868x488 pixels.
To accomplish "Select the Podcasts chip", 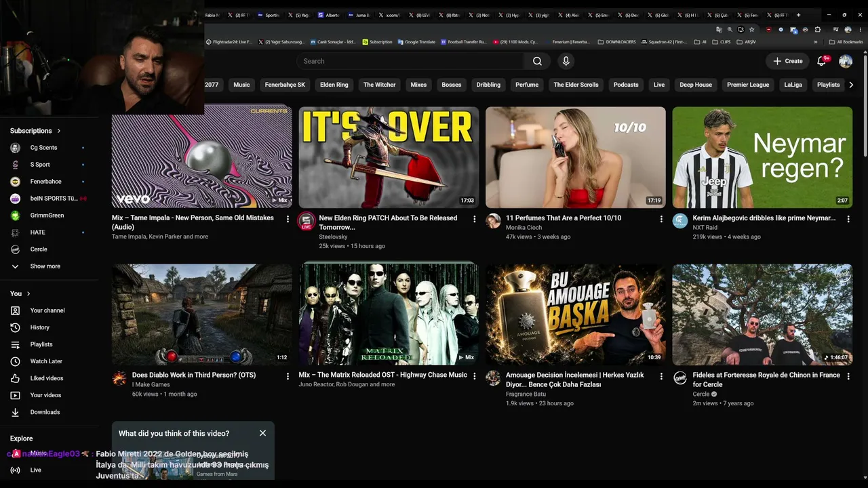I will pos(626,85).
